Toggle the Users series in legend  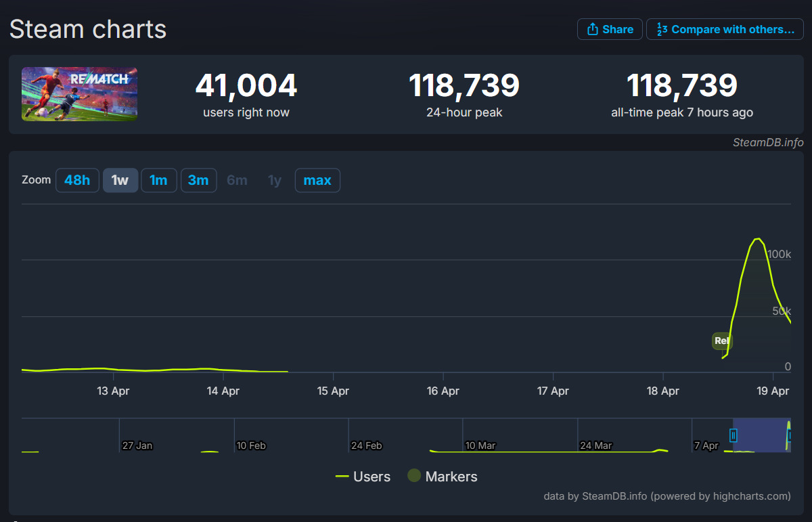point(363,477)
